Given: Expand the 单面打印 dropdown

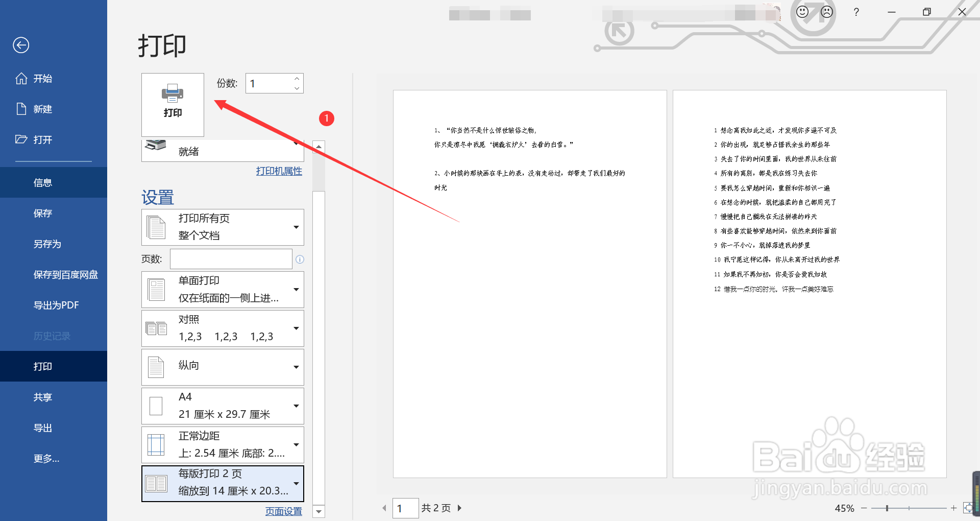Looking at the screenshot, I should [223, 290].
